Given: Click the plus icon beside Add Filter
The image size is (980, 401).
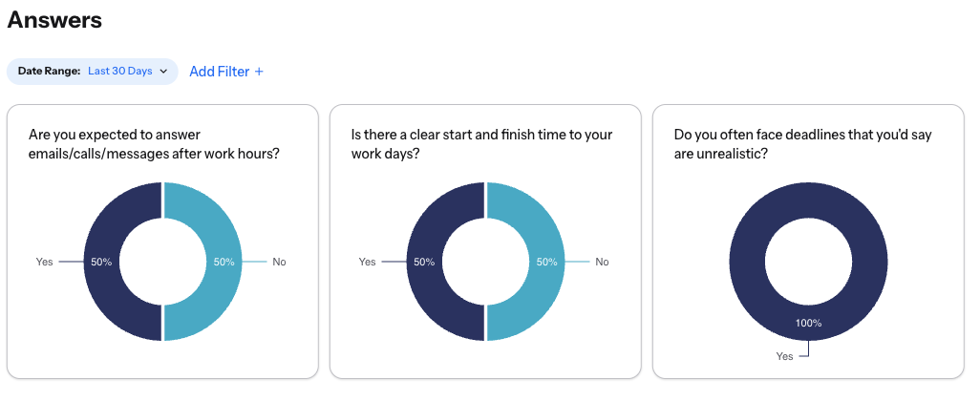Looking at the screenshot, I should click(x=260, y=72).
